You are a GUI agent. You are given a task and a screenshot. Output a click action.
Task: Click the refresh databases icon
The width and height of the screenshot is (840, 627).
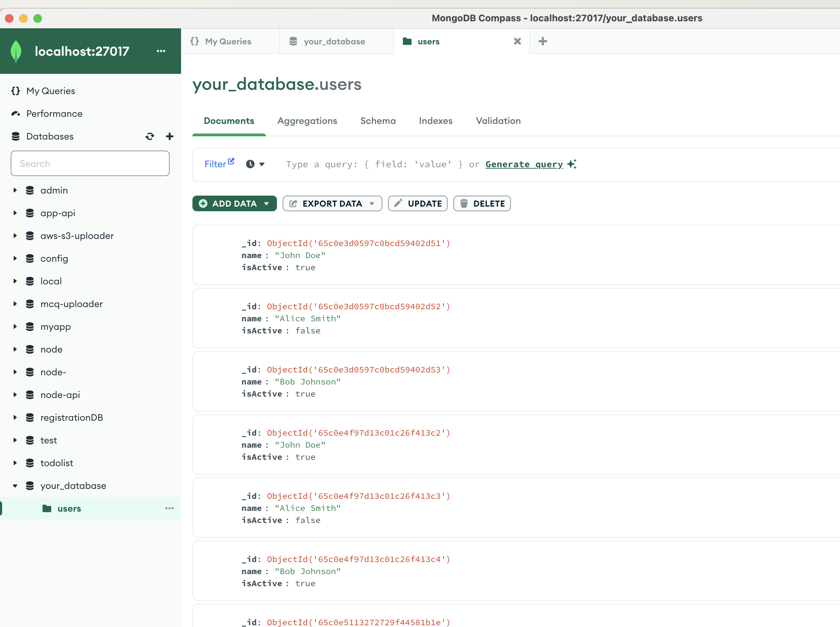149,136
